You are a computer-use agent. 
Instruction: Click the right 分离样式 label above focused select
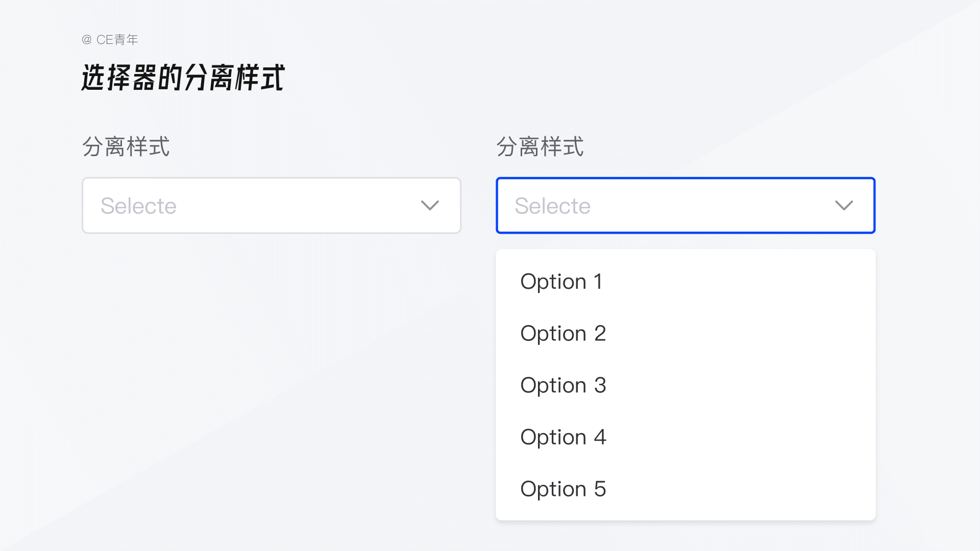[540, 147]
